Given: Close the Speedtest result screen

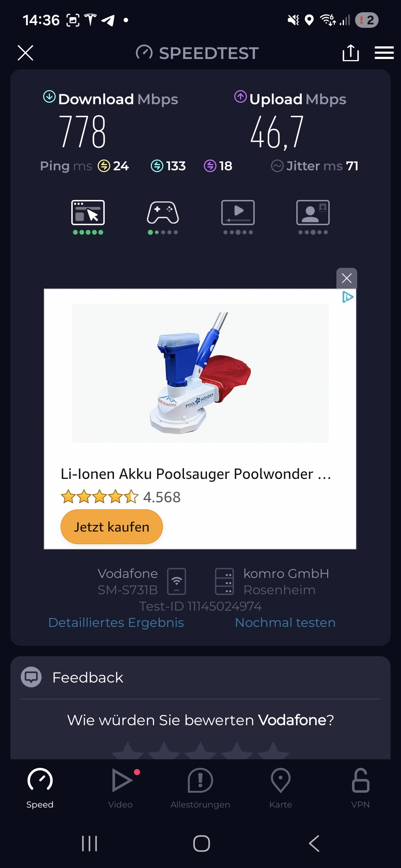Looking at the screenshot, I should (26, 53).
